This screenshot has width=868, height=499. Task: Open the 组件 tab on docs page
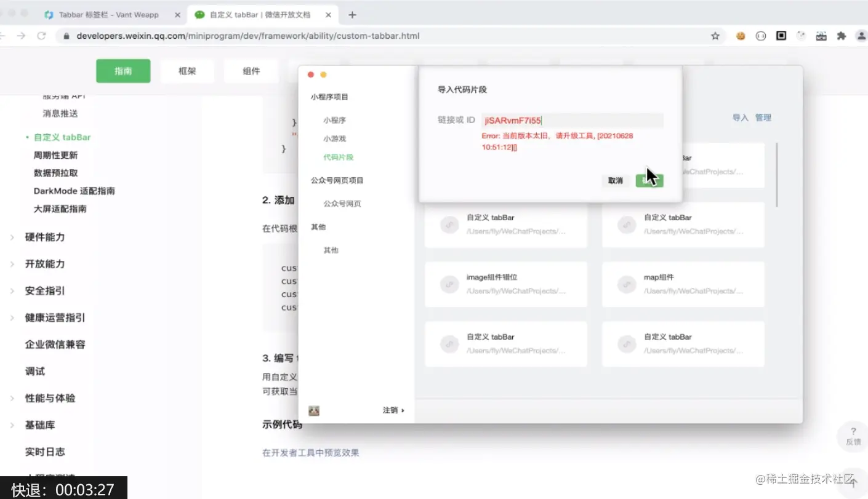(x=251, y=71)
